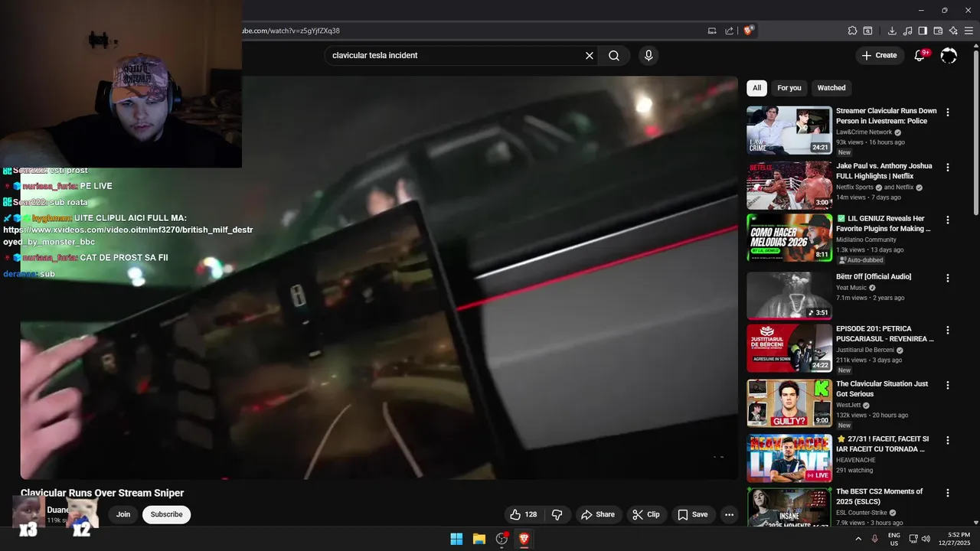Viewport: 980px width, 551px height.
Task: Open options menu for Jake Paul video
Action: [x=948, y=167]
